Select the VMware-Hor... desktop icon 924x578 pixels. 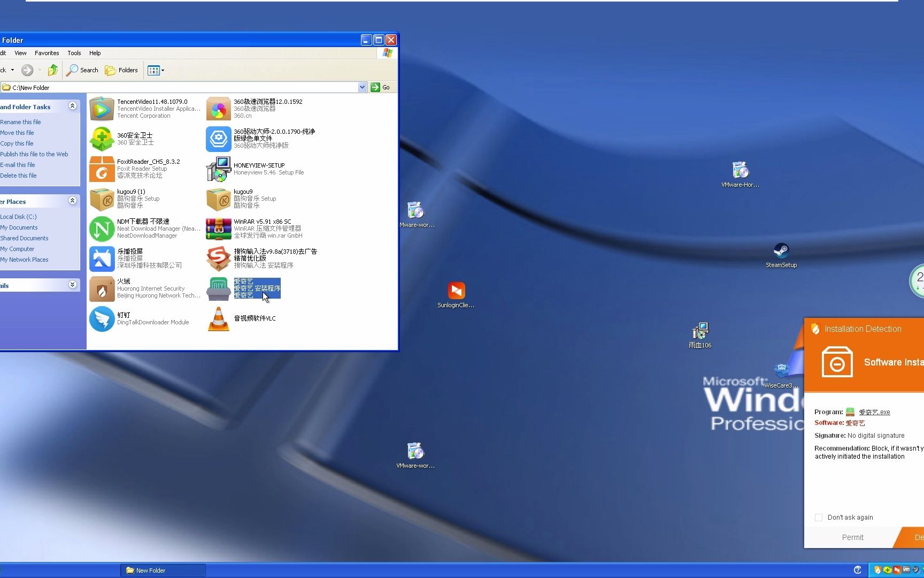[740, 170]
